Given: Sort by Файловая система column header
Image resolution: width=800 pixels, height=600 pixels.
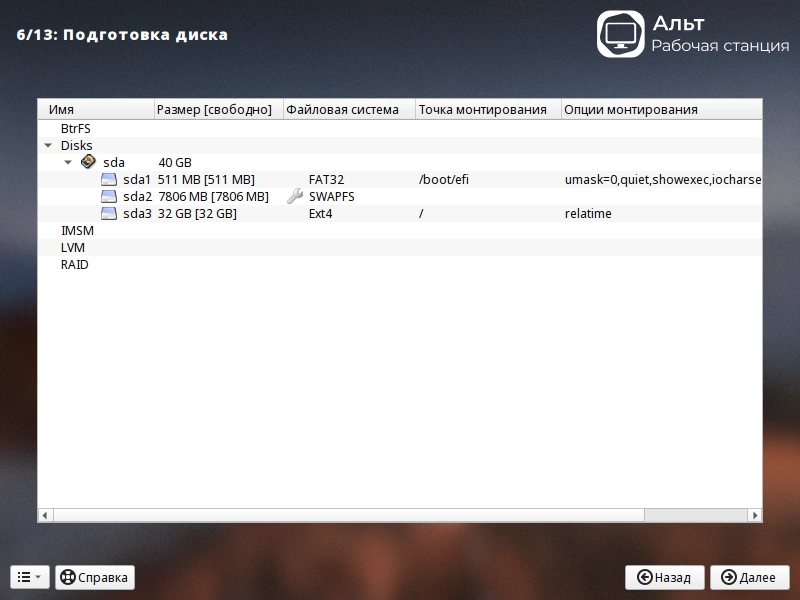Looking at the screenshot, I should coord(349,109).
